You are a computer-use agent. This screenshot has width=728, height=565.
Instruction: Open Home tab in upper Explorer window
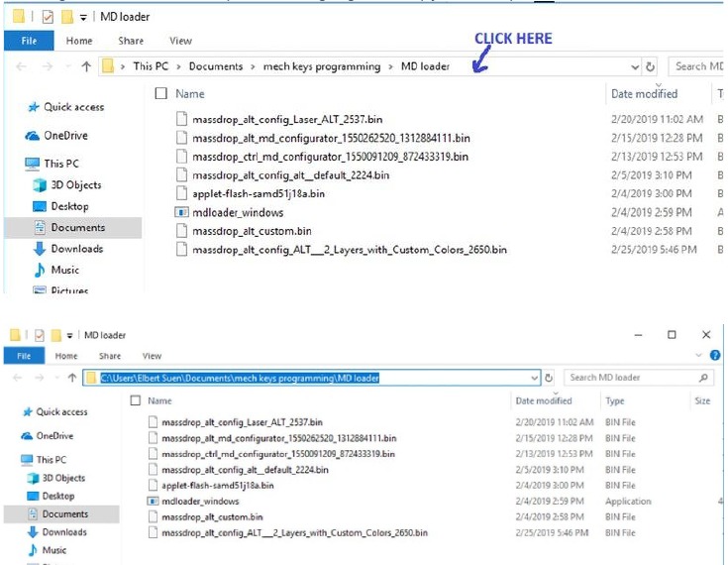click(x=79, y=41)
